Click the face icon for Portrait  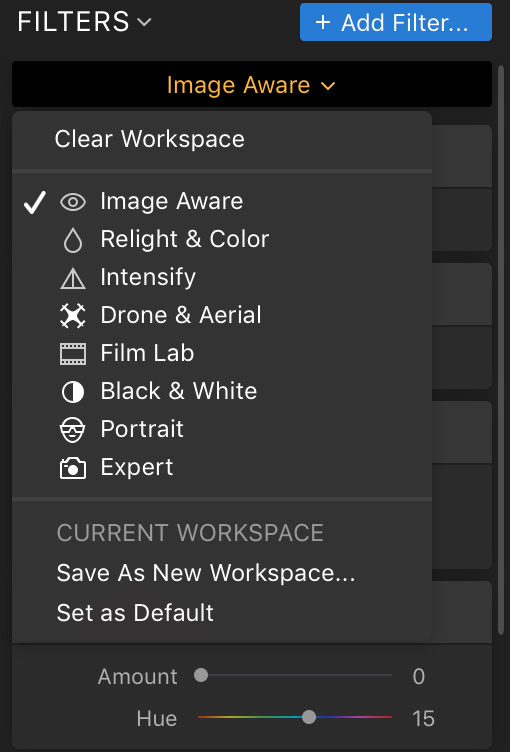point(72,430)
